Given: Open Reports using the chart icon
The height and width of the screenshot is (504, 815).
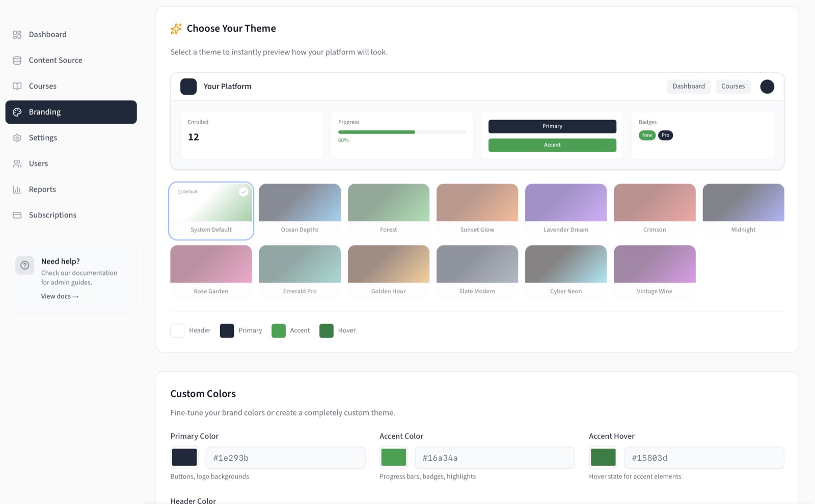Looking at the screenshot, I should pyautogui.click(x=17, y=189).
